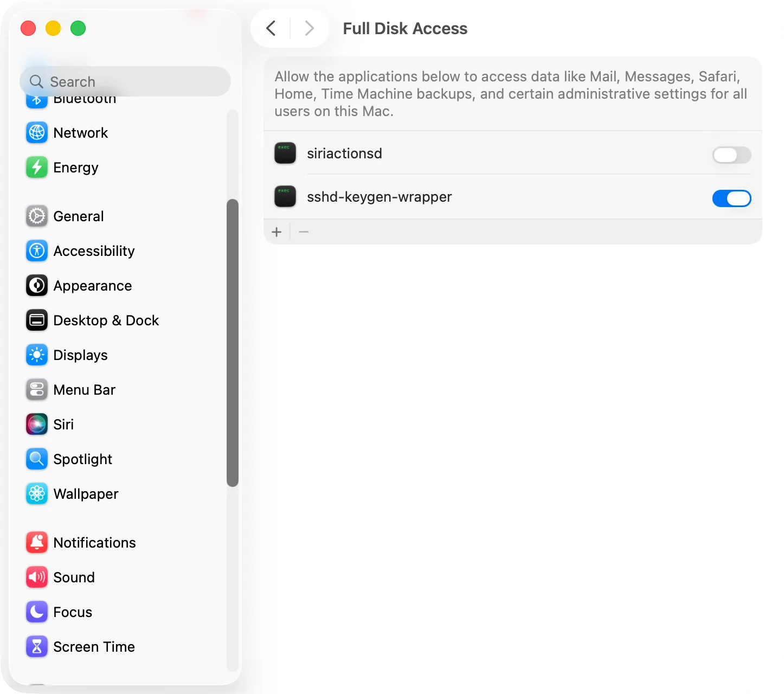
Task: Open the Siri icon
Action: pyautogui.click(x=37, y=425)
